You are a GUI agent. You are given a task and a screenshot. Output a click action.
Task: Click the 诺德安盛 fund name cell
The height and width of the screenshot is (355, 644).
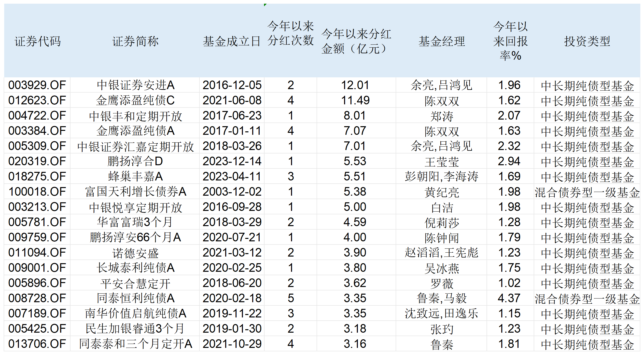[135, 253]
